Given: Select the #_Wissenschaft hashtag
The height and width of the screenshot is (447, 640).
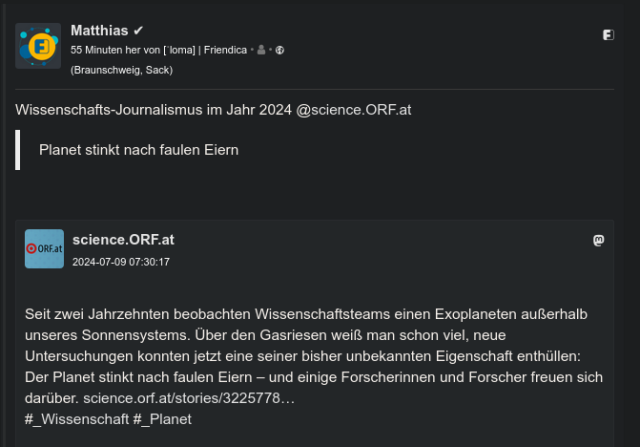Looking at the screenshot, I should [x=76, y=419].
